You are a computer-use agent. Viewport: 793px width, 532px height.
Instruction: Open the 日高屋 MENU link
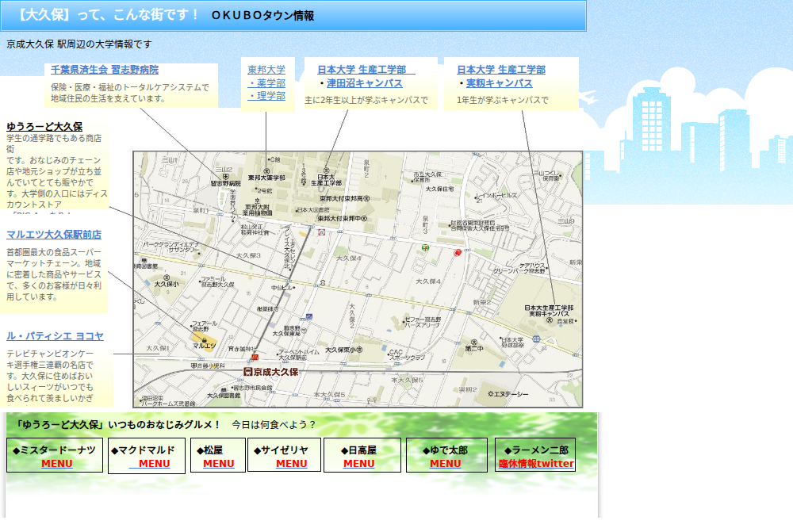pos(358,464)
